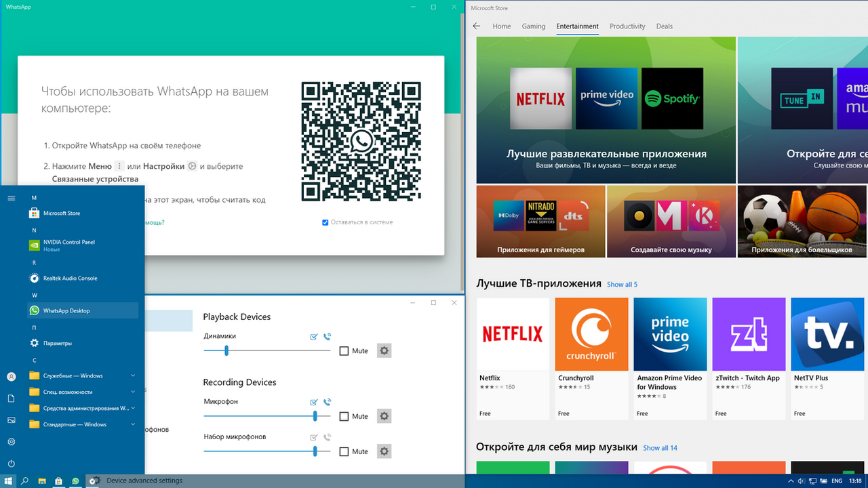Check Mute for Динамики
Image resolution: width=868 pixels, height=488 pixels.
tap(344, 351)
